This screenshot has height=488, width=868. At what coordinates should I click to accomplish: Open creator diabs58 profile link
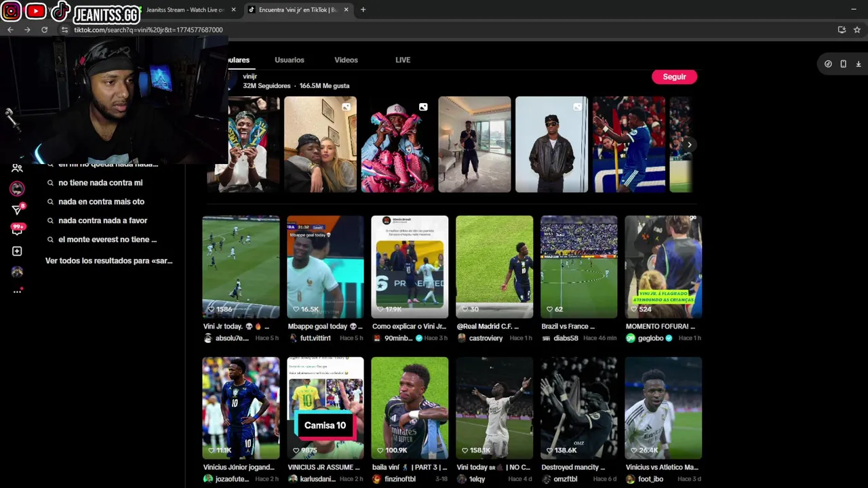point(566,338)
